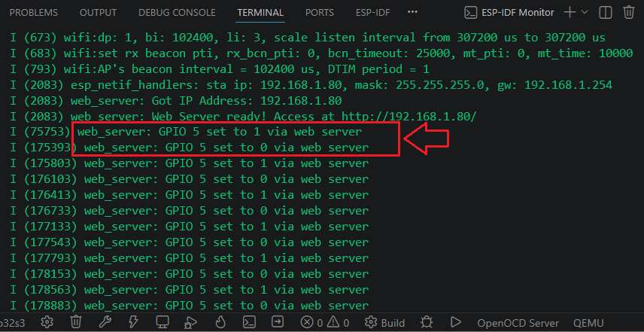
Task: Click the Build, Flash and Monitor flame icon
Action: 220,322
